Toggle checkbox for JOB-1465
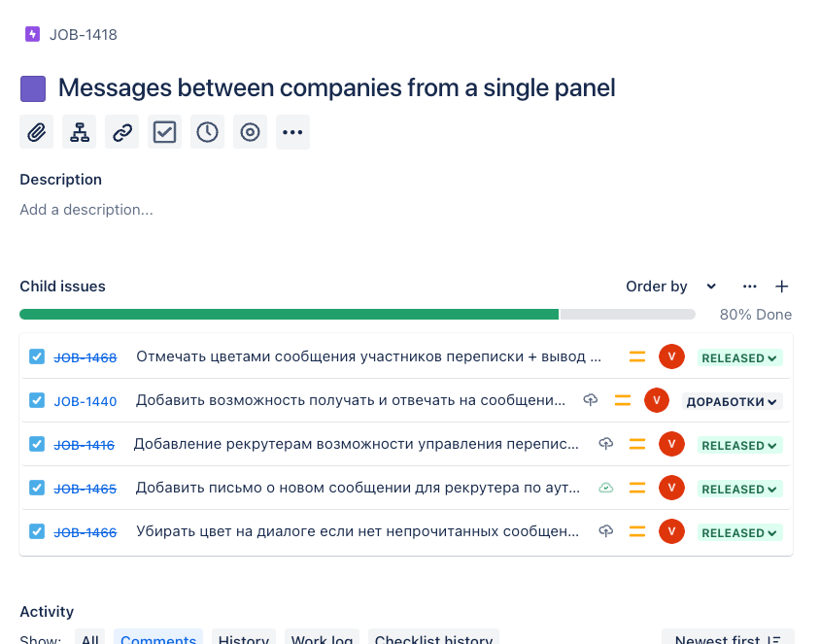The image size is (820, 644). tap(37, 488)
